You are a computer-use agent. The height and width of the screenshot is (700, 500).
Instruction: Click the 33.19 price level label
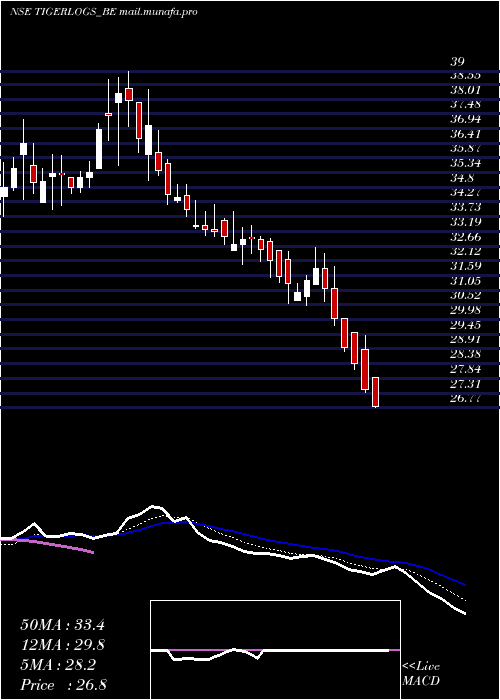465,222
